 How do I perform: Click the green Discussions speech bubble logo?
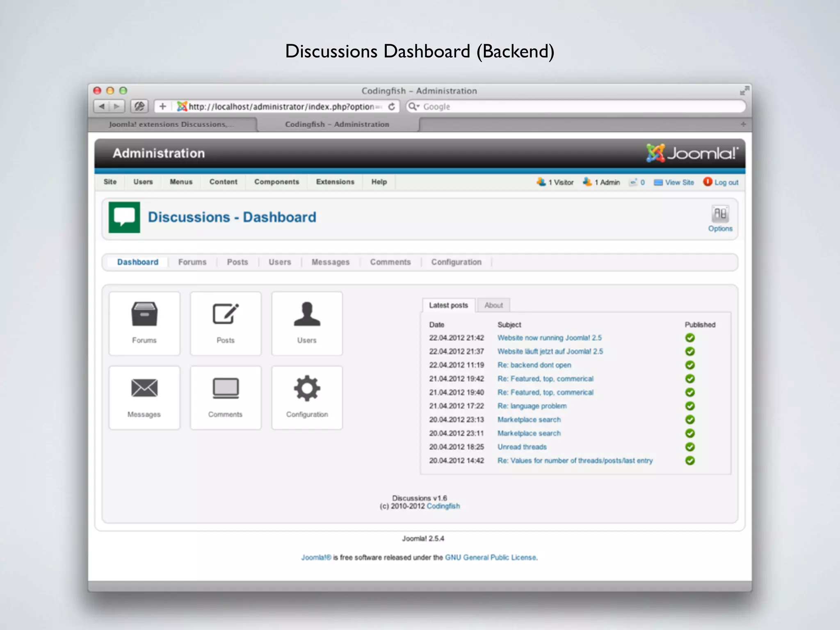tap(124, 217)
